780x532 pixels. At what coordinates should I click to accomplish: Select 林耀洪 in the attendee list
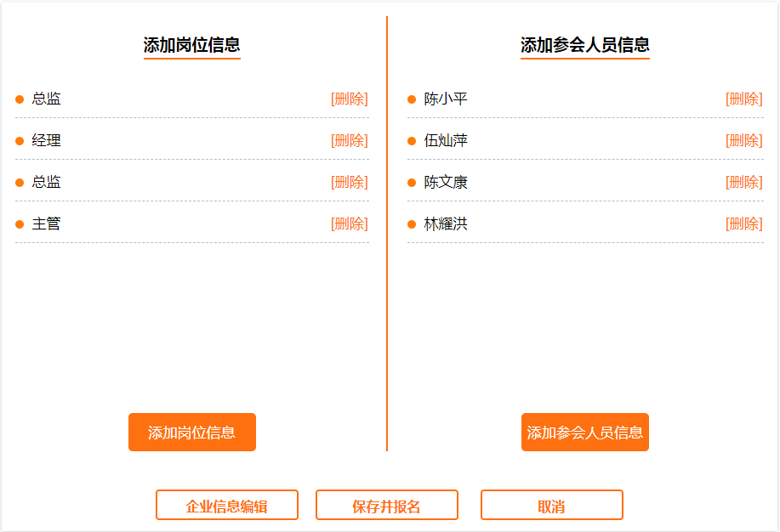pyautogui.click(x=446, y=224)
